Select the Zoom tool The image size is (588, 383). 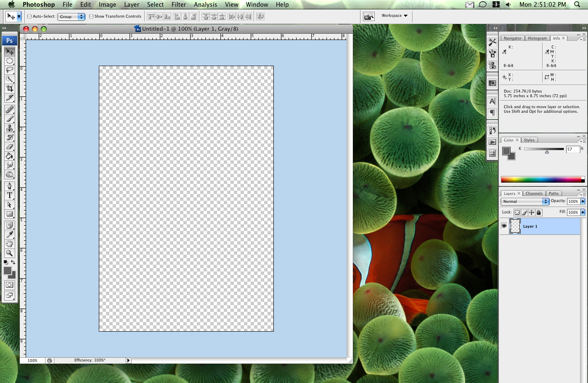click(x=10, y=253)
